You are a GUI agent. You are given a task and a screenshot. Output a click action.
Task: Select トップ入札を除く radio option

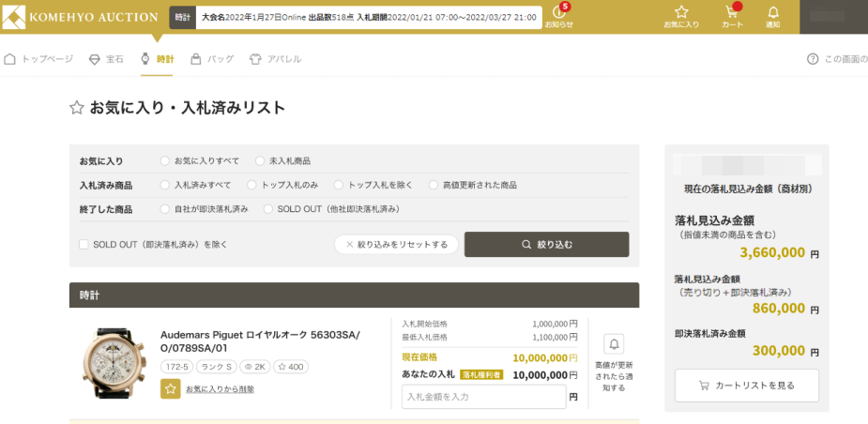338,185
